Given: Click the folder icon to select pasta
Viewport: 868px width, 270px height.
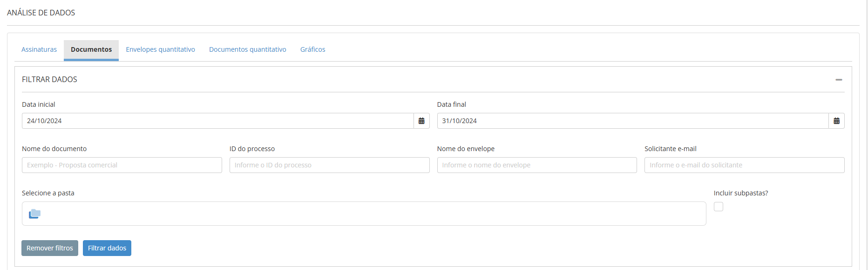Looking at the screenshot, I should 35,214.
